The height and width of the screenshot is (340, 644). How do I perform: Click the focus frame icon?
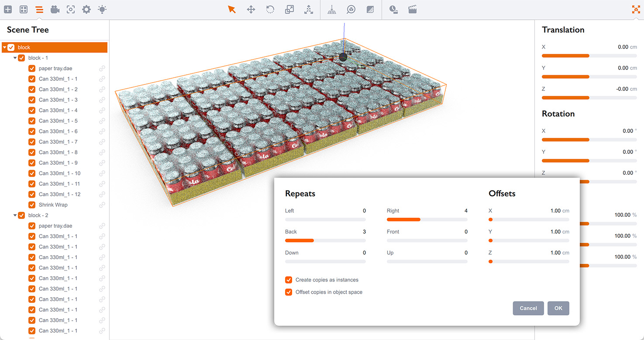coord(71,9)
